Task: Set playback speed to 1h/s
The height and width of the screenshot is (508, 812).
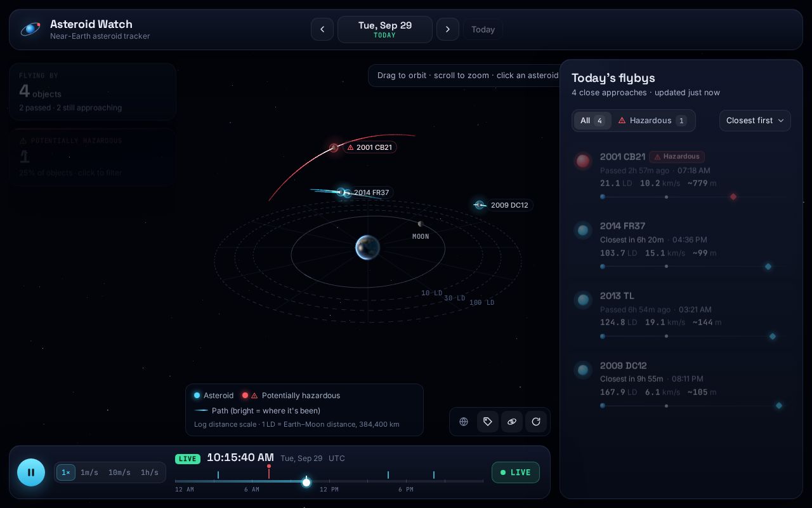Action: pyautogui.click(x=150, y=472)
